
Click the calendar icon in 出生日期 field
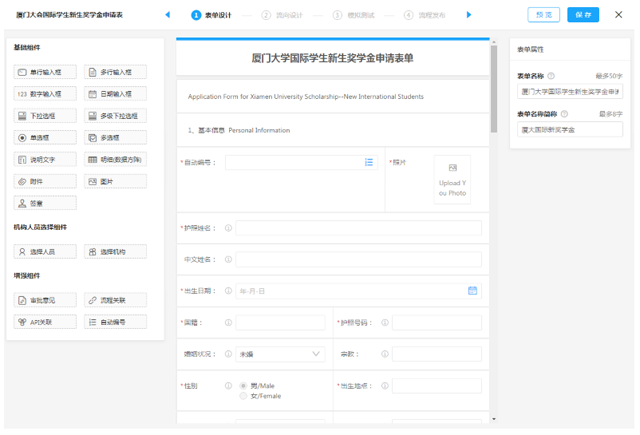click(x=472, y=291)
